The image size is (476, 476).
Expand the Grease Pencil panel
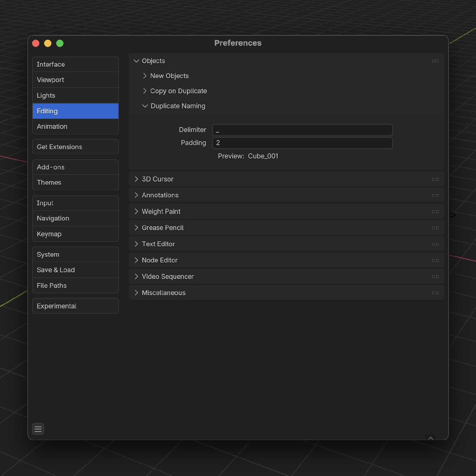pos(136,228)
